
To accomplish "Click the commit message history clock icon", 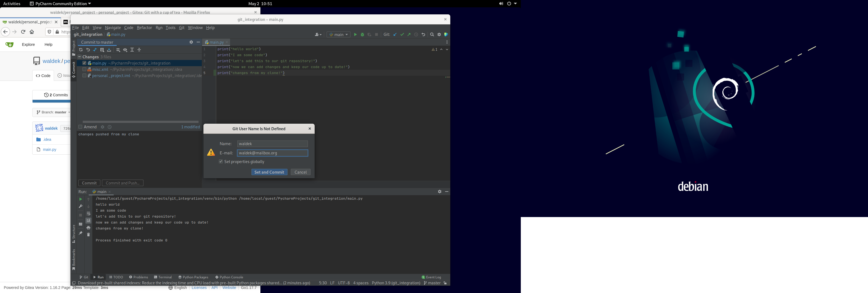I will pyautogui.click(x=110, y=127).
